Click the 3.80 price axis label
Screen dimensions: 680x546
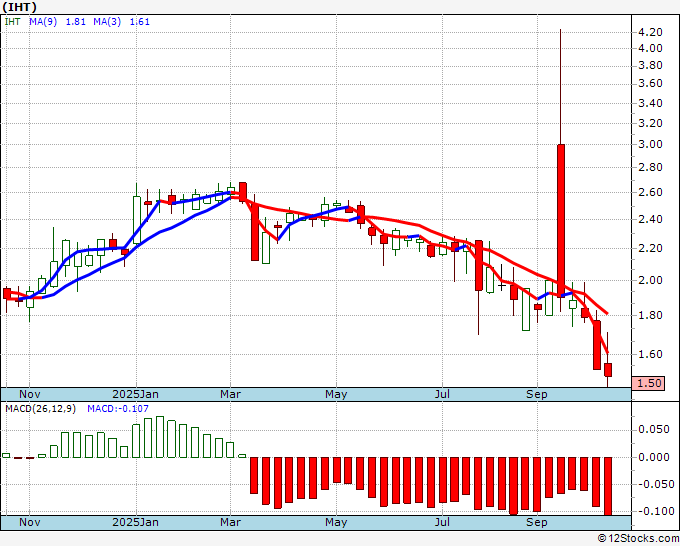651,65
